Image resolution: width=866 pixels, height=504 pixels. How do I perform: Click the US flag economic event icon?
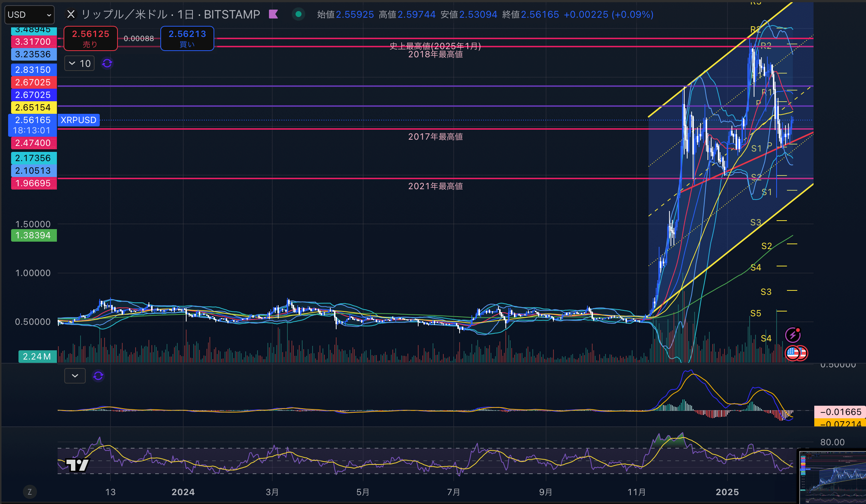pos(792,353)
